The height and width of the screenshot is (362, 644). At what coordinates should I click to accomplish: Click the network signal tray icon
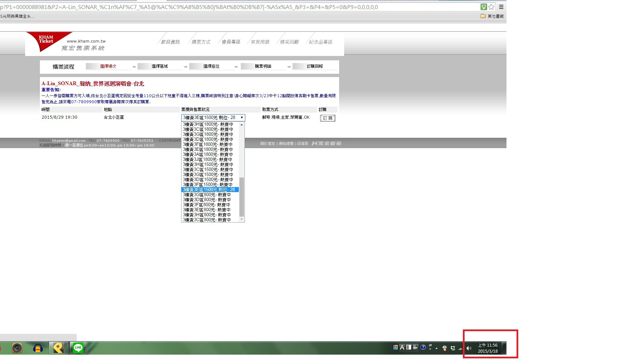click(461, 348)
